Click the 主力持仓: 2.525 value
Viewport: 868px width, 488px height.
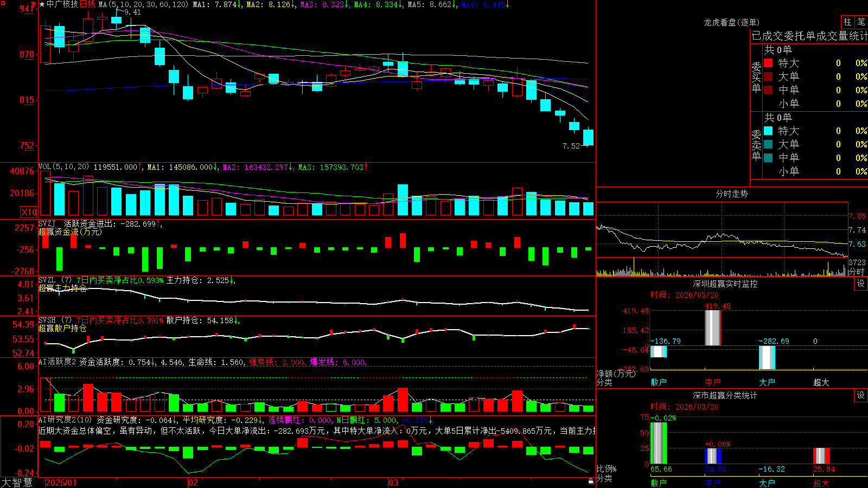(x=197, y=280)
